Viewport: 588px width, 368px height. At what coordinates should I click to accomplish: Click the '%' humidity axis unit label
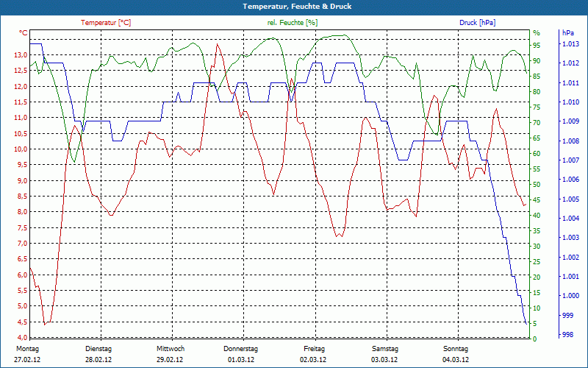pyautogui.click(x=537, y=33)
